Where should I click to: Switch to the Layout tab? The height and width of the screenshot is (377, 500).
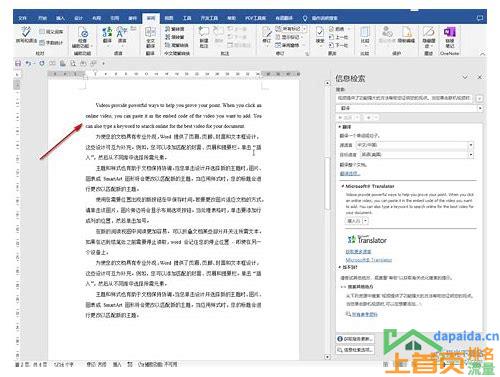pyautogui.click(x=97, y=18)
